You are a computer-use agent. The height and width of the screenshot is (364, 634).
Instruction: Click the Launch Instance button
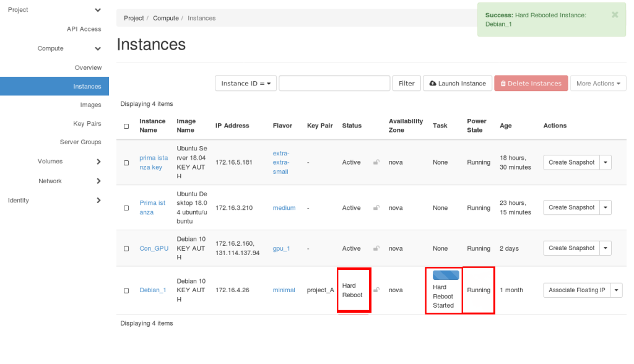[458, 84]
